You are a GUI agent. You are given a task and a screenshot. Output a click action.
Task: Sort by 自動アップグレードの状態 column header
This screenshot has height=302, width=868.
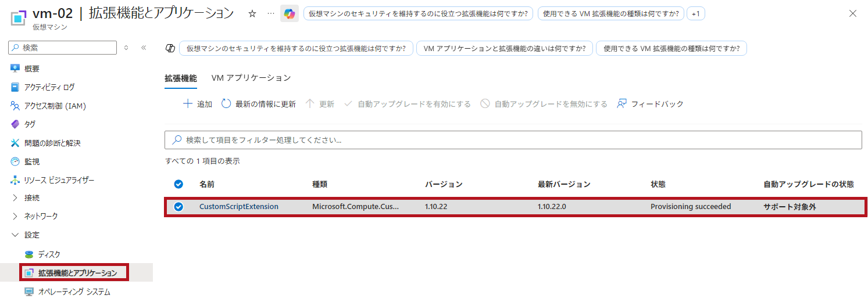coord(809,184)
